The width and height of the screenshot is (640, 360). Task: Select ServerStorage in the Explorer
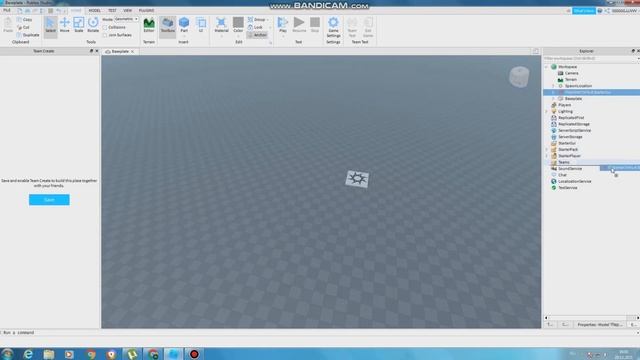click(567, 137)
